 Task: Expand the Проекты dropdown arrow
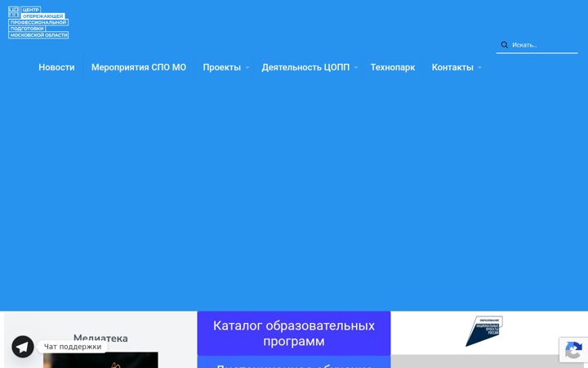pos(247,68)
